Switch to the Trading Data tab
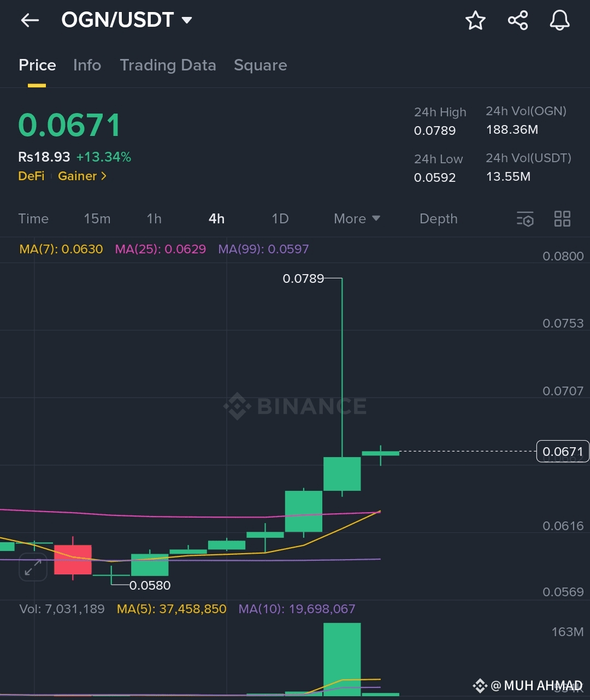The height and width of the screenshot is (700, 590). pos(168,65)
